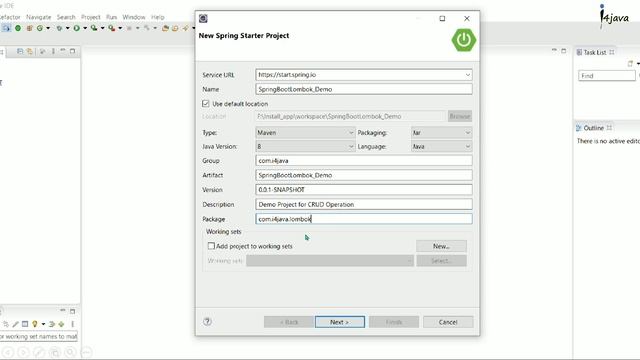Open the Run button's dropdown arrow

click(x=85, y=28)
